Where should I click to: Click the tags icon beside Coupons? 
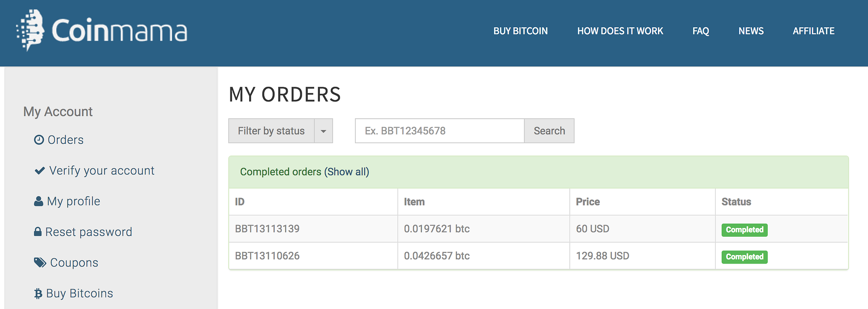tap(40, 263)
